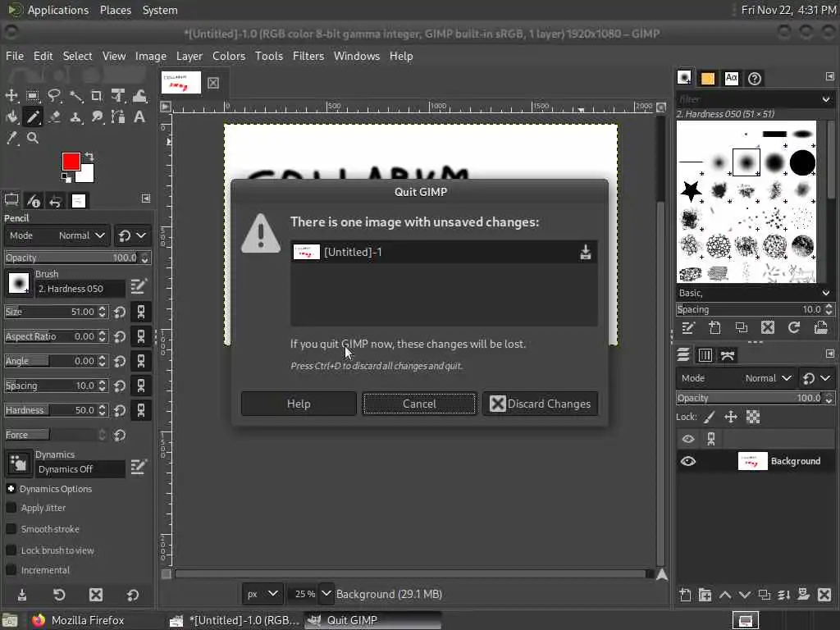This screenshot has width=840, height=630.
Task: Hide the Background layer with eye icon
Action: (688, 461)
